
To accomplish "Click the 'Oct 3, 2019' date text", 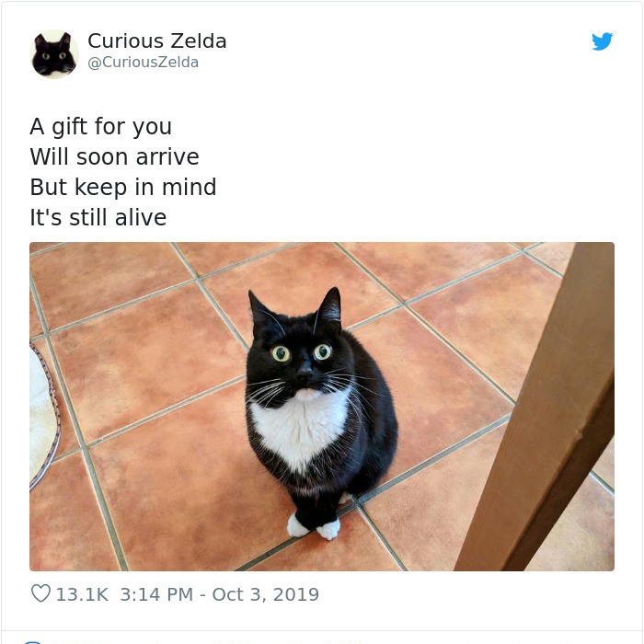I will [265, 594].
